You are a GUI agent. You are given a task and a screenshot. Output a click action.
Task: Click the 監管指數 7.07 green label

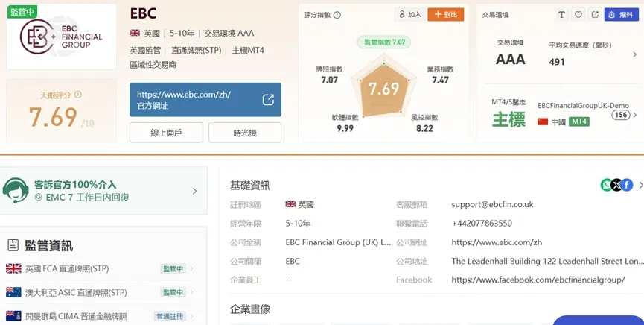(x=384, y=42)
